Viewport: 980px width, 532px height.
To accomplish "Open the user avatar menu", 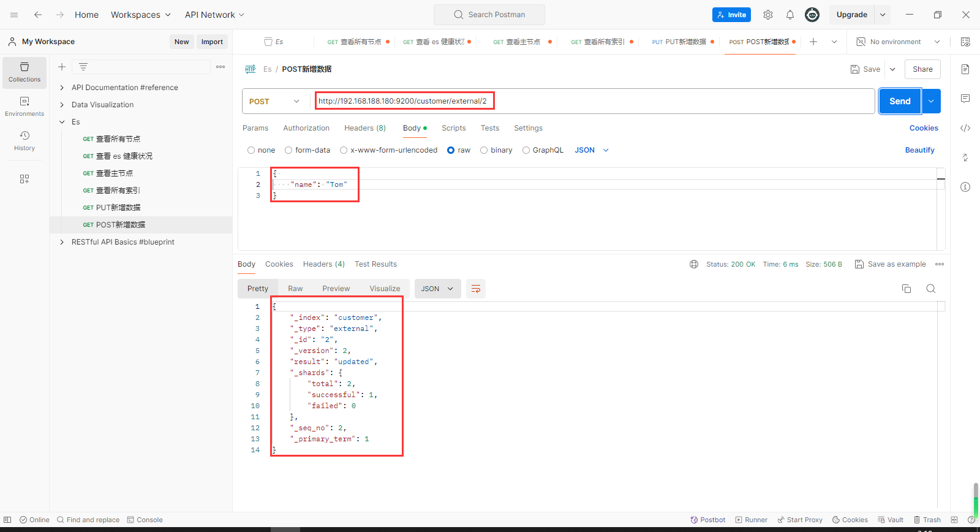I will 812,15.
